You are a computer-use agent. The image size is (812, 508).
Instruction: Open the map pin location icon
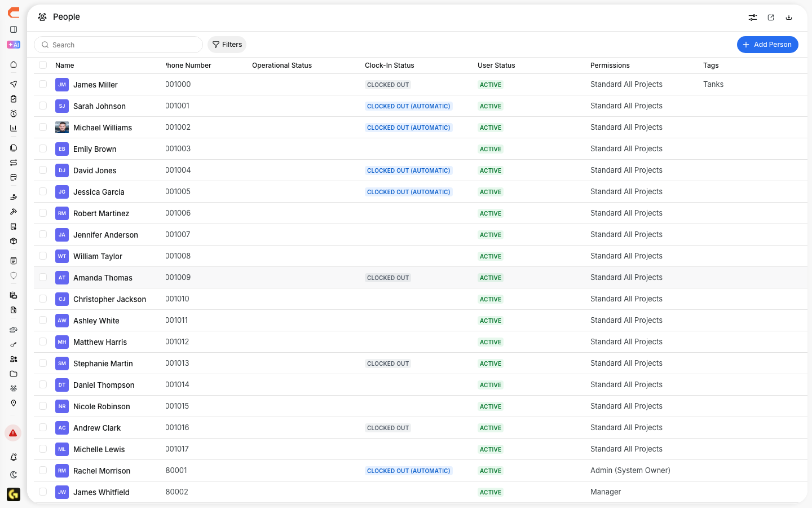tap(14, 403)
